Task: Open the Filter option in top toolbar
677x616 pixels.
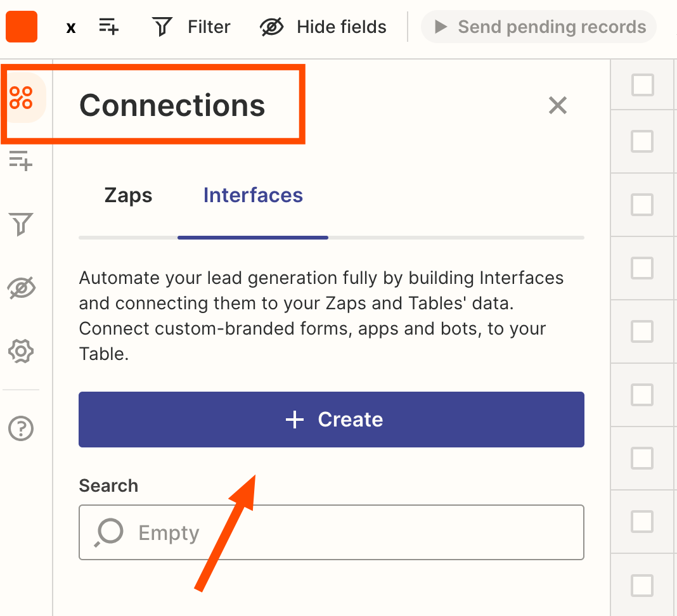Action: [191, 27]
